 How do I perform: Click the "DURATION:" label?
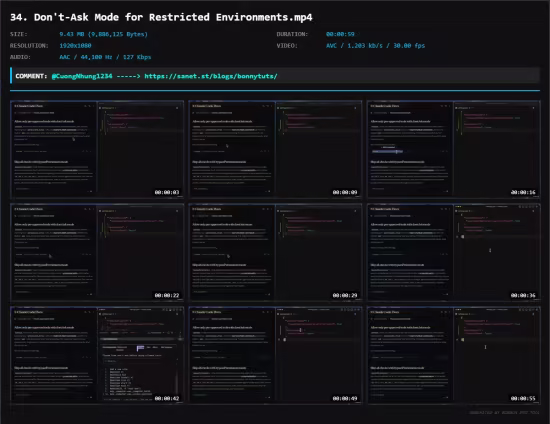[292, 34]
